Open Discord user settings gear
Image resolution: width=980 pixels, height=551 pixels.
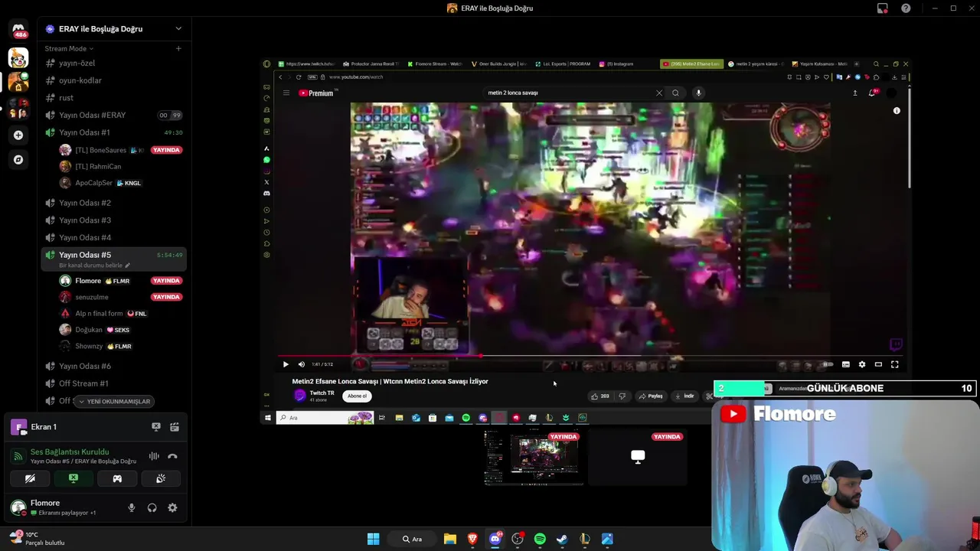(172, 507)
